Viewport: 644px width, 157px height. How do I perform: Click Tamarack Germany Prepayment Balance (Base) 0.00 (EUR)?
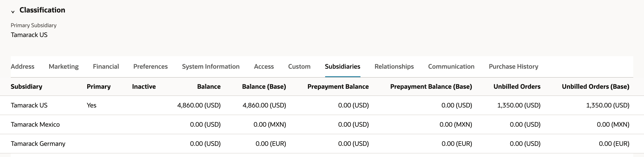pos(457,144)
